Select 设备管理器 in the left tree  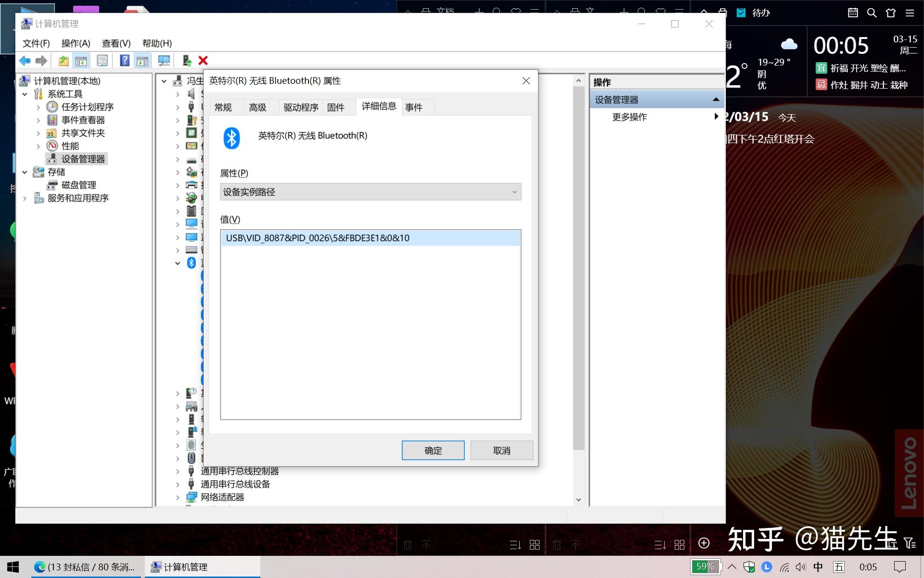tap(83, 159)
